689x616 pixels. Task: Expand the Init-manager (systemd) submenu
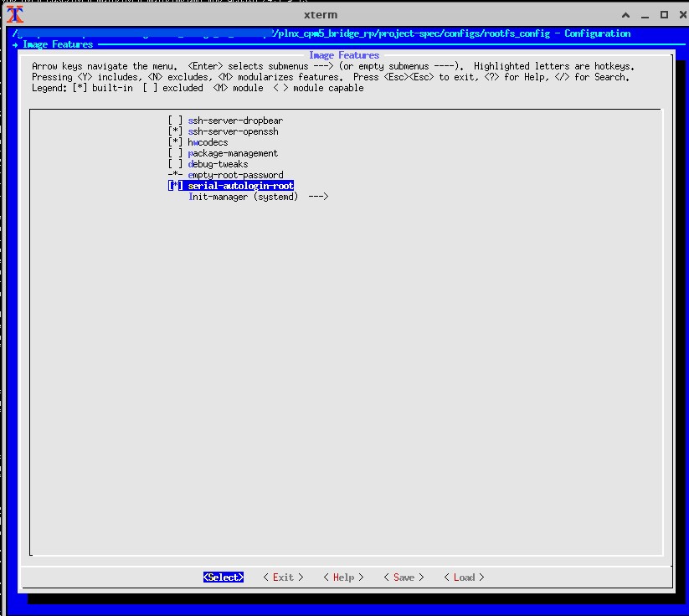[x=258, y=197]
